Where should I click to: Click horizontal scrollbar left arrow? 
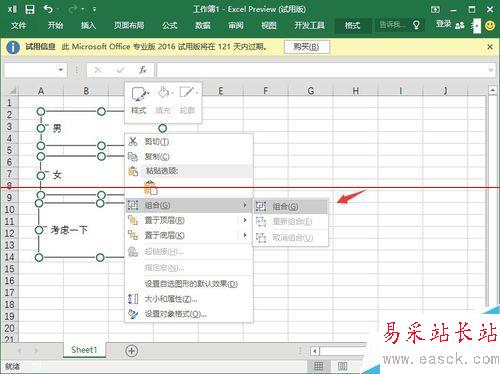(315, 351)
